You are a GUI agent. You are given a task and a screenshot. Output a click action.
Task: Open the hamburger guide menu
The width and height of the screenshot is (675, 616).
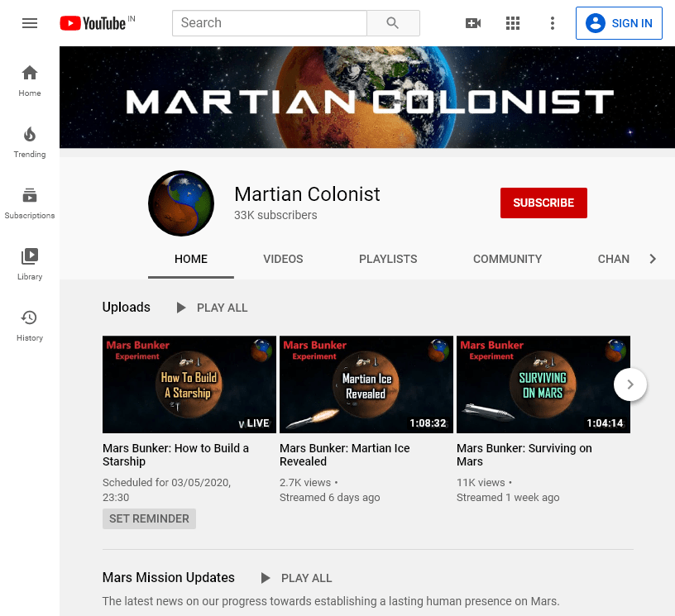click(30, 23)
